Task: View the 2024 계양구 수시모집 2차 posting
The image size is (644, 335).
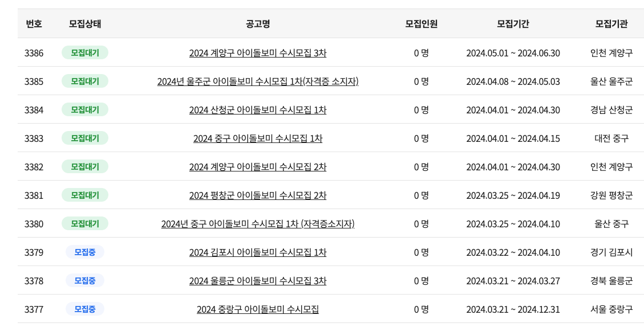Action: pyautogui.click(x=257, y=166)
